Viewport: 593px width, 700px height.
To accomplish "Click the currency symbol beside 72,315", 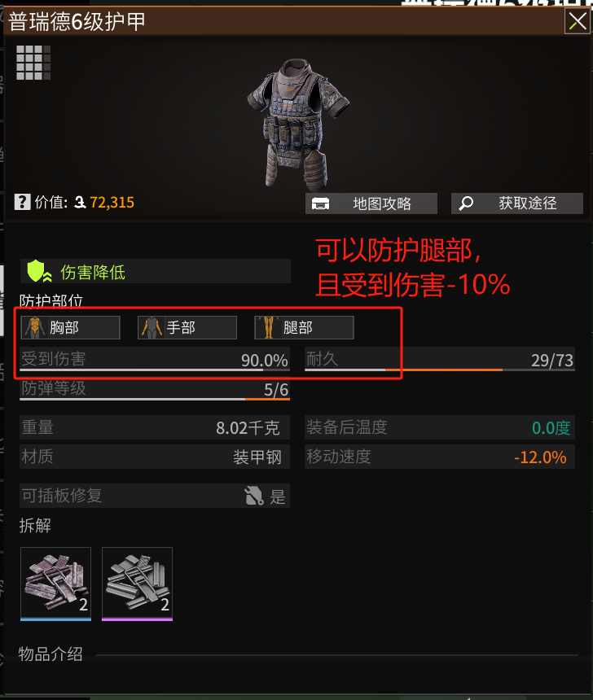I will coord(81,203).
